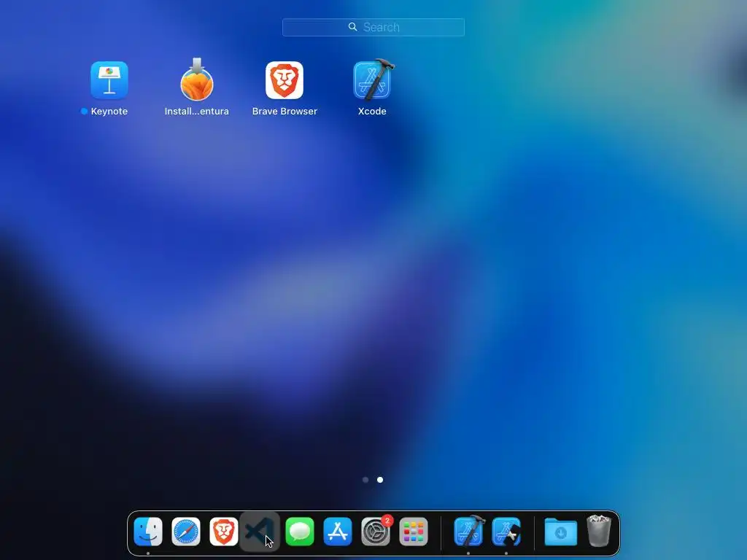Image resolution: width=747 pixels, height=560 pixels.
Task: Open Finder from the Dock
Action: pyautogui.click(x=148, y=532)
